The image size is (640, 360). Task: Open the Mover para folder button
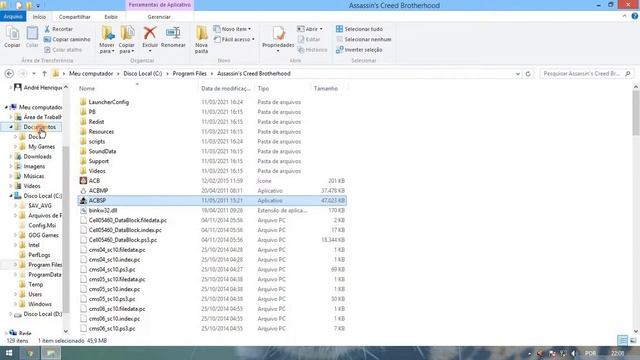tap(107, 40)
